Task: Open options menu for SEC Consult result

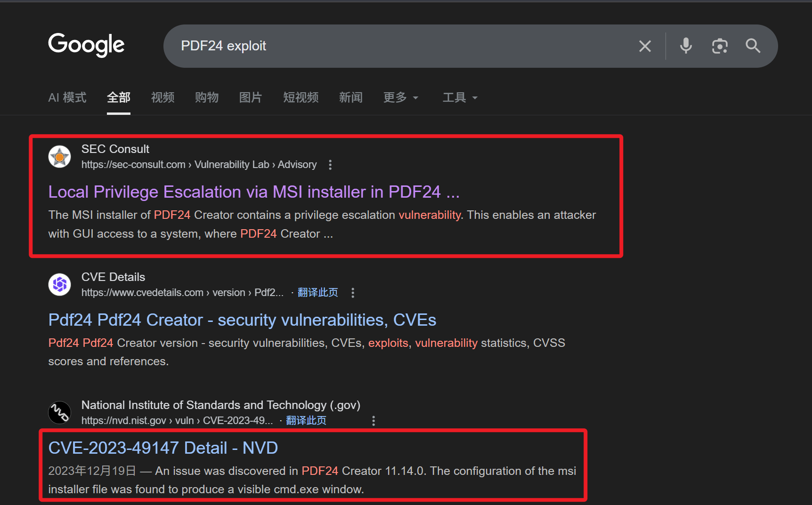Action: [330, 165]
